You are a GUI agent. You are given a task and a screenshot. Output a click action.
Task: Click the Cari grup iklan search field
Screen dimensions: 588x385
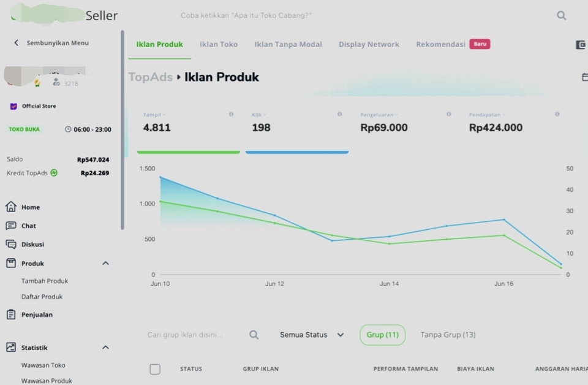[196, 335]
